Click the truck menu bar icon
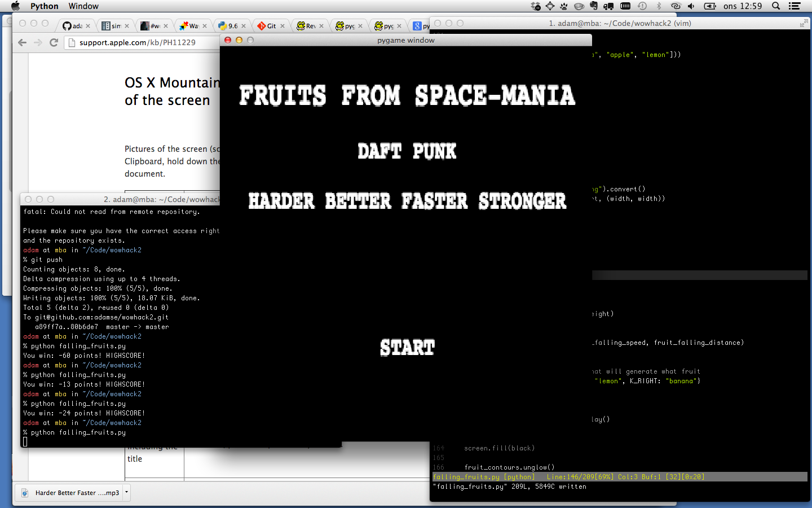The width and height of the screenshot is (812, 508). pos(608,6)
